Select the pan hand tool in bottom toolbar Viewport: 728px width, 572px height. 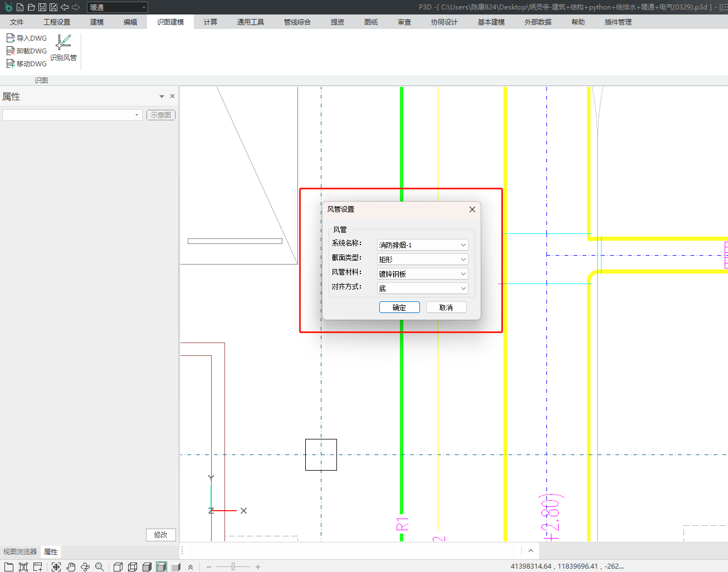click(71, 566)
